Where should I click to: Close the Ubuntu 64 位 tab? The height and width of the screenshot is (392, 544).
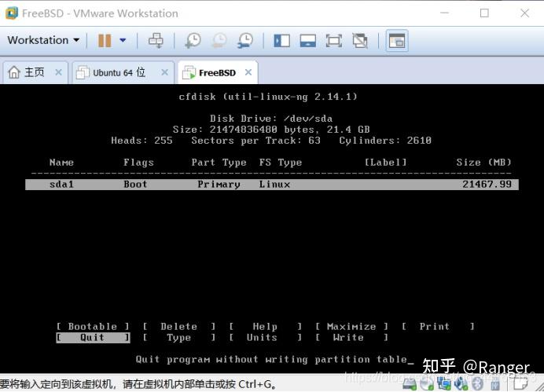click(165, 72)
